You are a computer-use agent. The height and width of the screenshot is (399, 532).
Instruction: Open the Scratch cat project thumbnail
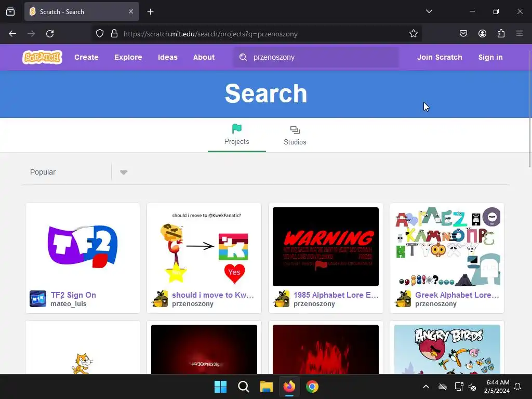pyautogui.click(x=83, y=350)
